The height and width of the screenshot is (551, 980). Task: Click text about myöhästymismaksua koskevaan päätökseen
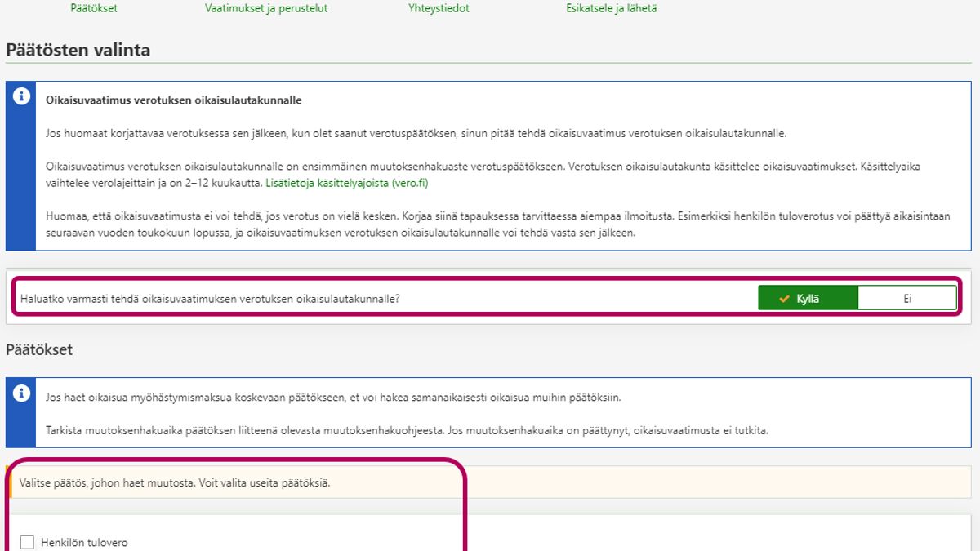tap(333, 398)
